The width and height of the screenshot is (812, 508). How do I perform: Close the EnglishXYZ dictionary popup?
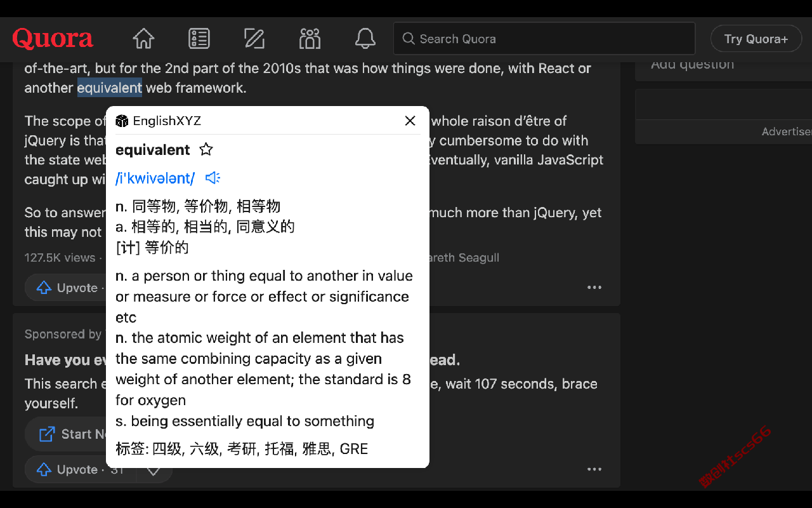410,121
